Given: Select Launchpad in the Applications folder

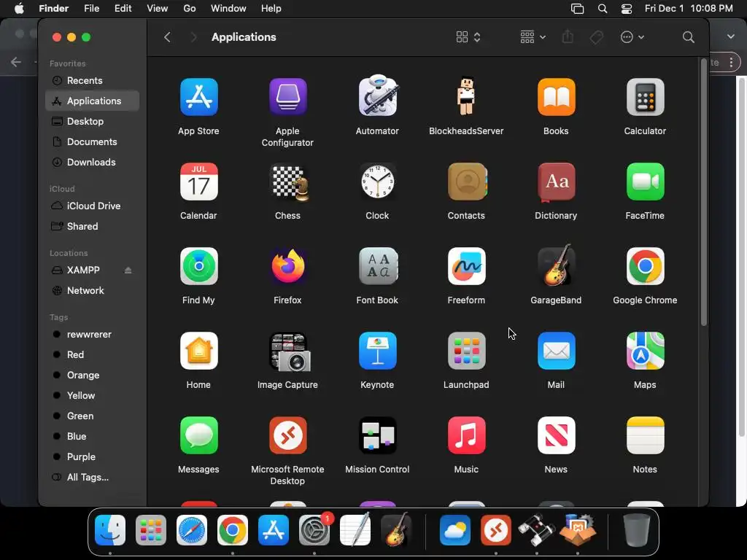Looking at the screenshot, I should [x=466, y=351].
